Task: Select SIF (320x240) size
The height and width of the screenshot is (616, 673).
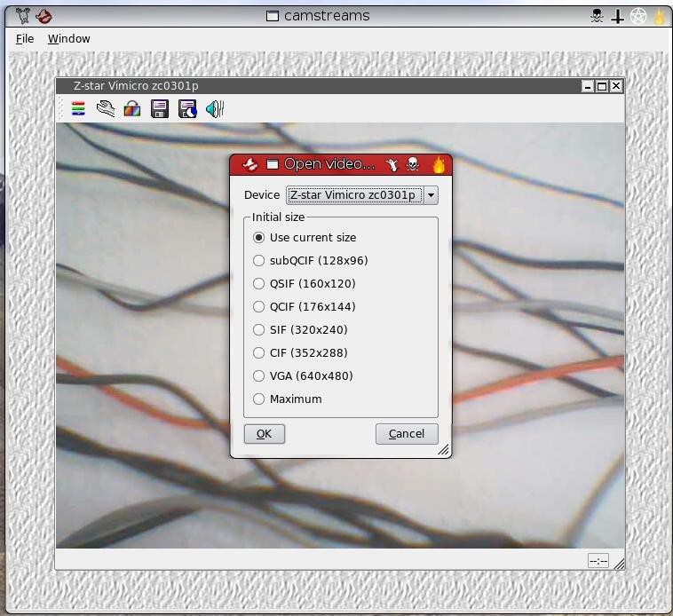Action: tap(300, 330)
